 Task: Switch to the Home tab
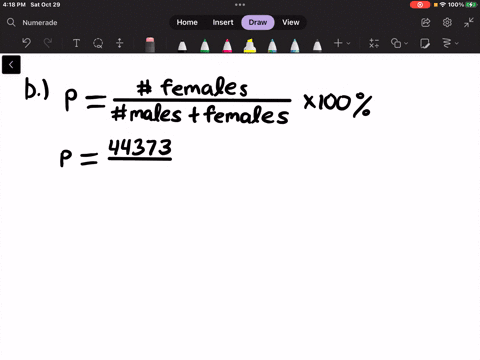pyautogui.click(x=187, y=22)
